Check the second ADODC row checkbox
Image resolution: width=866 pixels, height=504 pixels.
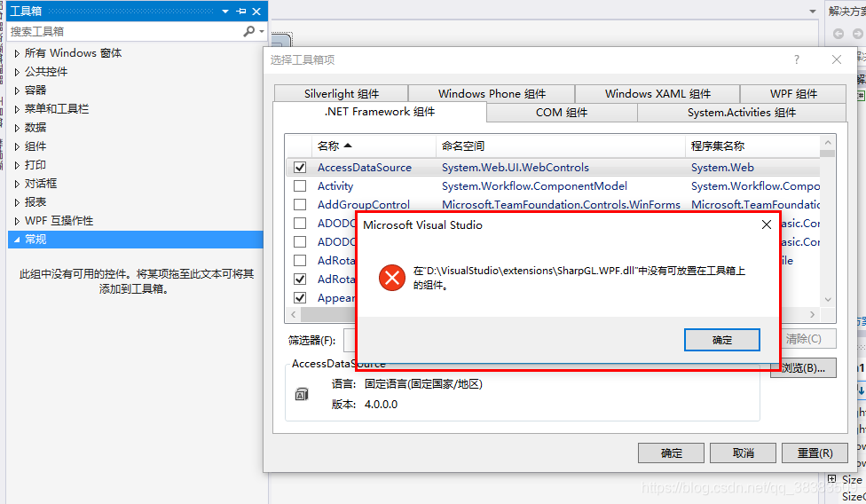coord(300,241)
